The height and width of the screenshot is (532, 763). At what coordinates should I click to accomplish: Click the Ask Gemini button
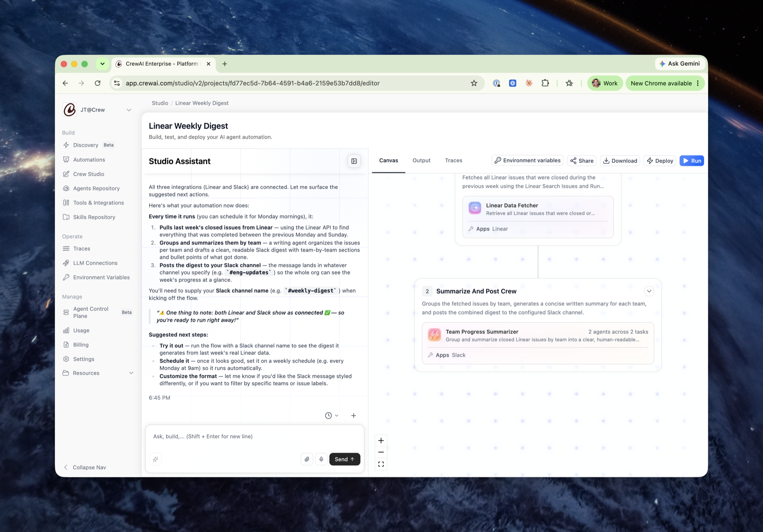click(x=679, y=64)
